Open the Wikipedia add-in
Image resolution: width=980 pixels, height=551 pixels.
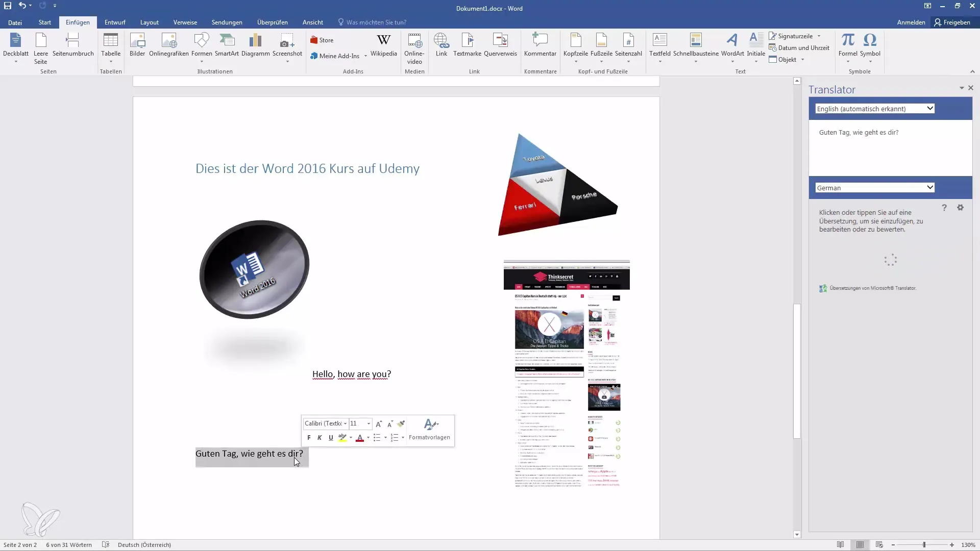(383, 45)
